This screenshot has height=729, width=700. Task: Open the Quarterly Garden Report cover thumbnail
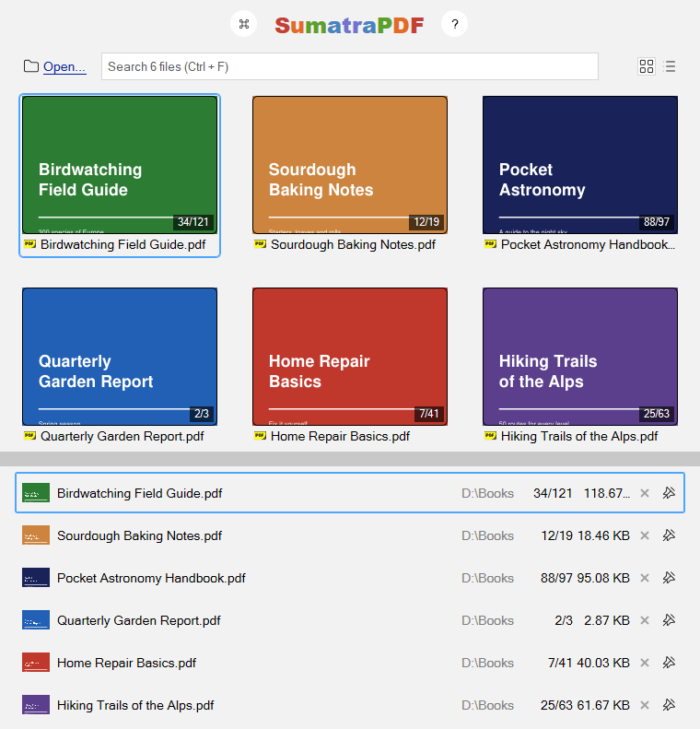point(120,357)
